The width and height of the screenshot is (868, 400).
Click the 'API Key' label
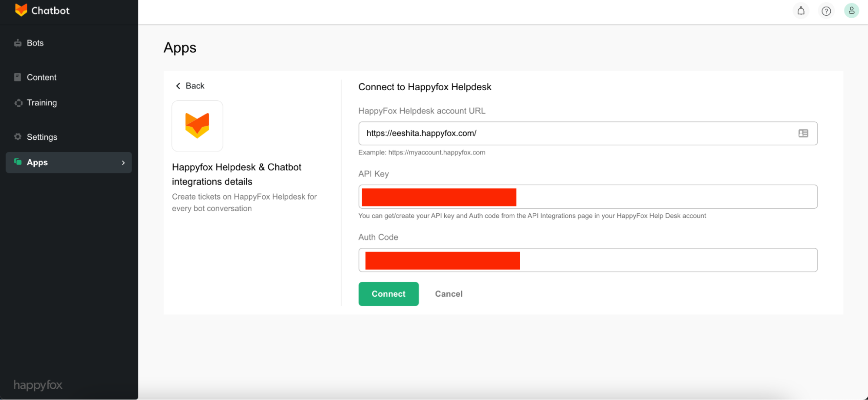click(373, 174)
